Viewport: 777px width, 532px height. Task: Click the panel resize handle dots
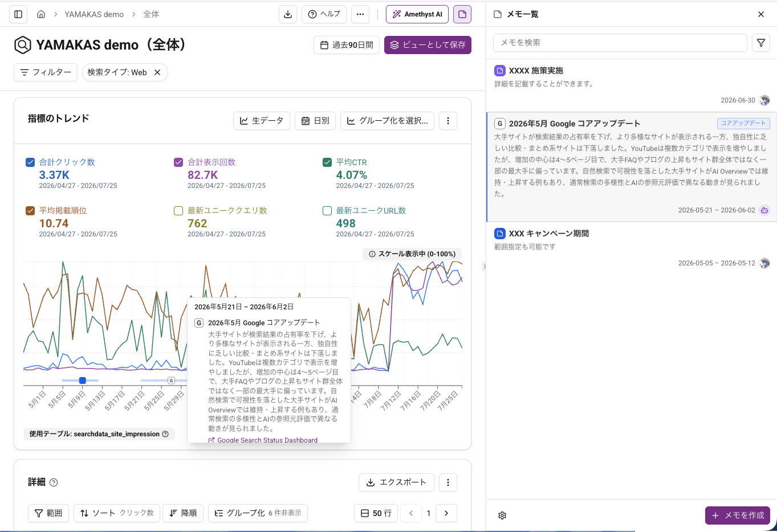pos(484,266)
